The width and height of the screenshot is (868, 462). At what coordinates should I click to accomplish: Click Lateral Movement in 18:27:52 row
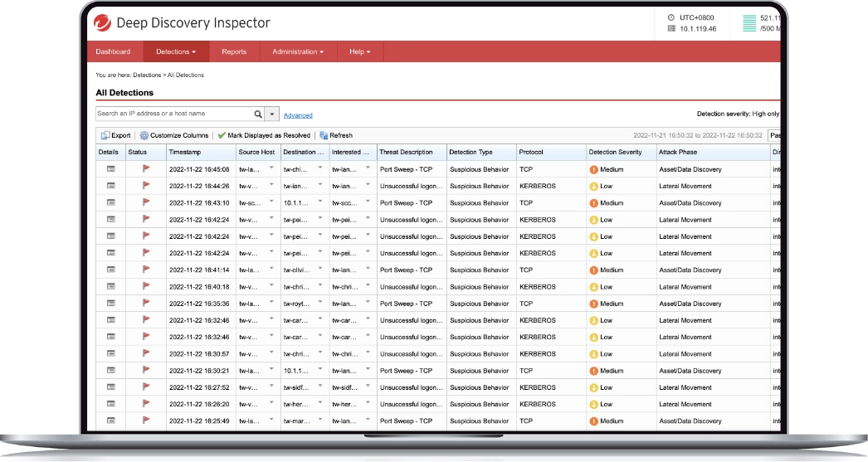(x=685, y=387)
